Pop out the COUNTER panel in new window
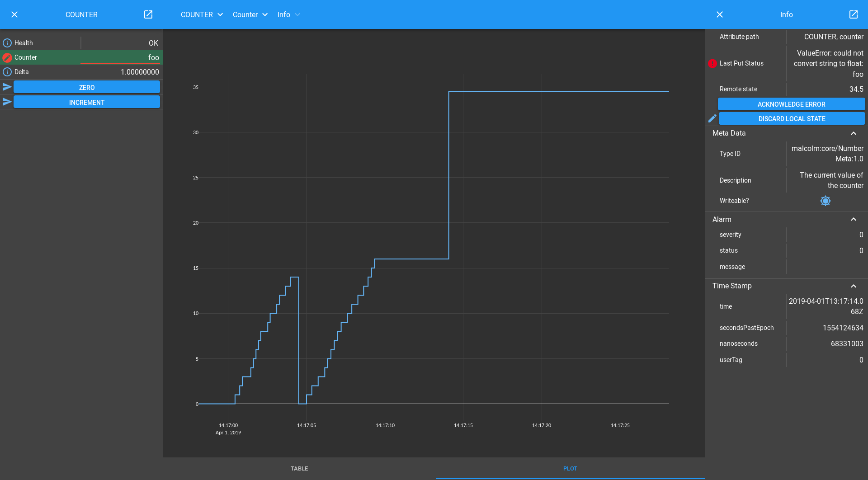The image size is (868, 480). [148, 14]
